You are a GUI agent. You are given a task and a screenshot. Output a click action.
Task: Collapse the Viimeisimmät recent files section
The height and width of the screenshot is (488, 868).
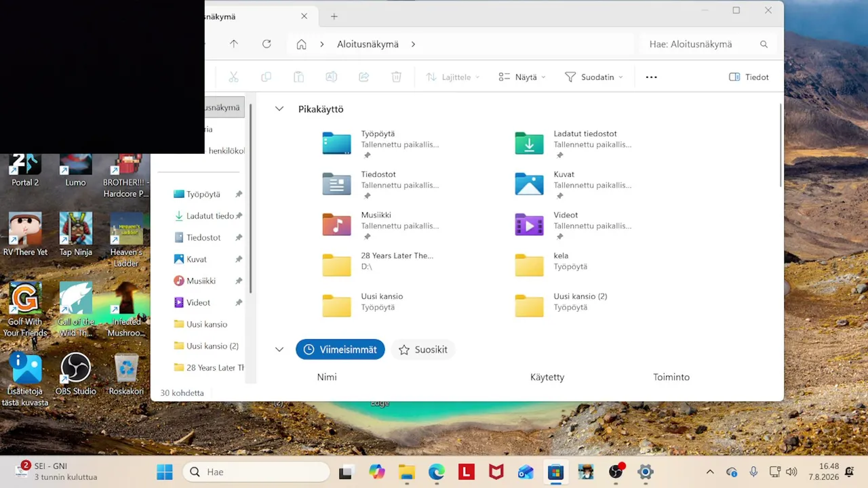279,350
